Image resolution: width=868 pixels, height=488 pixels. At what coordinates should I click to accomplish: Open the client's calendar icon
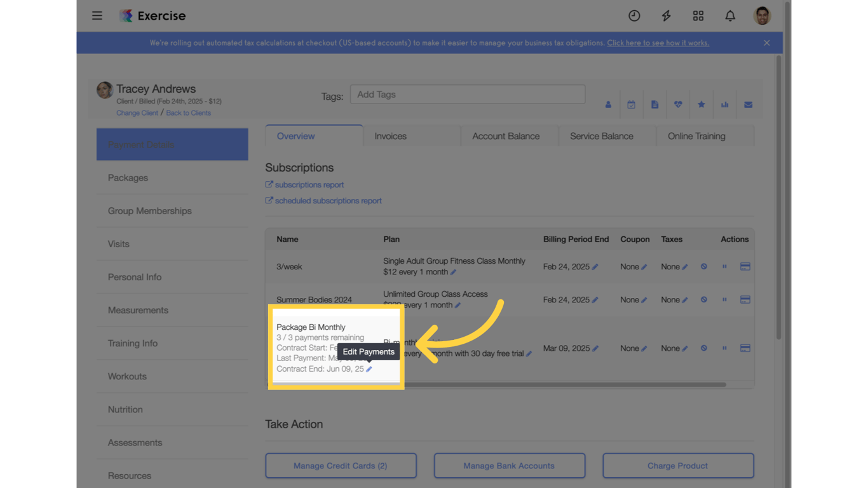click(632, 104)
